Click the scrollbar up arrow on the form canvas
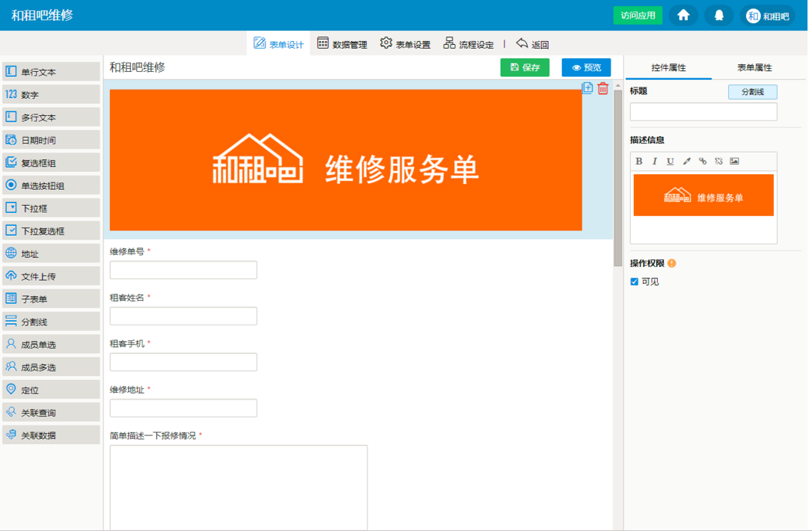 click(618, 85)
